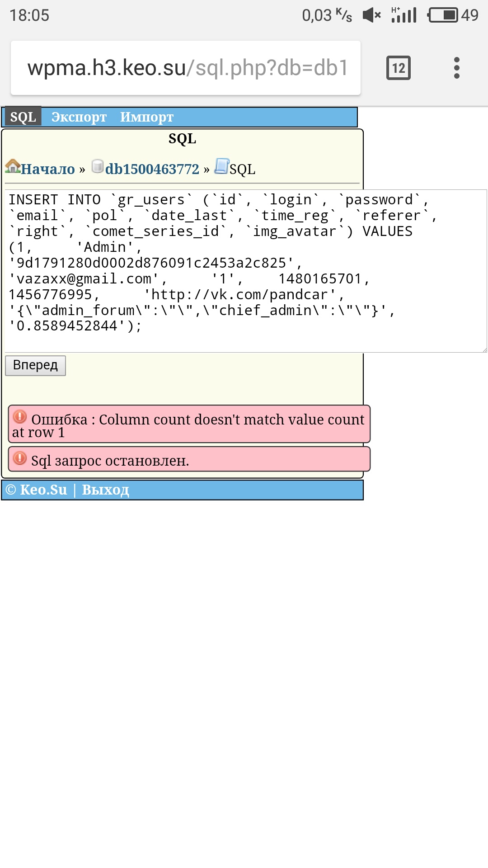Open the browser tab switcher showing 12
The image size is (488, 868).
click(399, 68)
